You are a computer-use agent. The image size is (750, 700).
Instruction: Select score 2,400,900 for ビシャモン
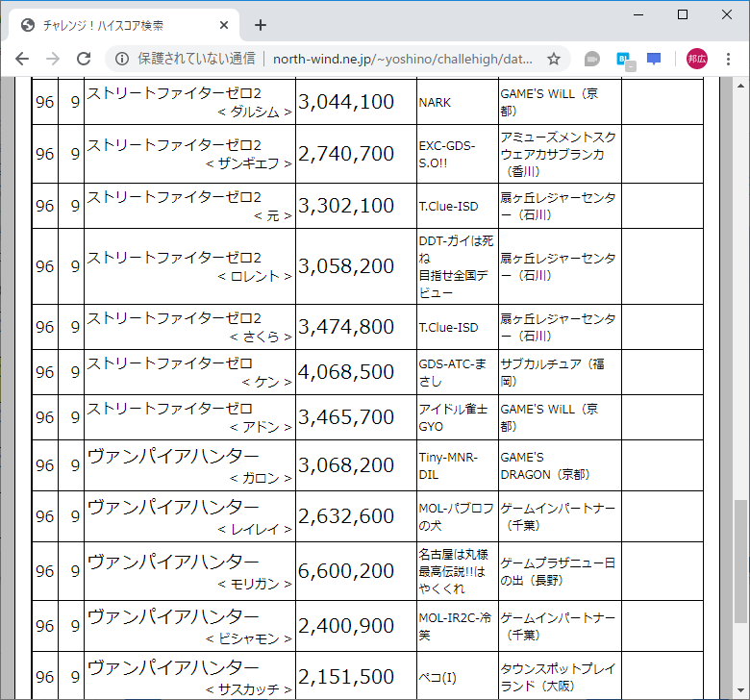(346, 626)
